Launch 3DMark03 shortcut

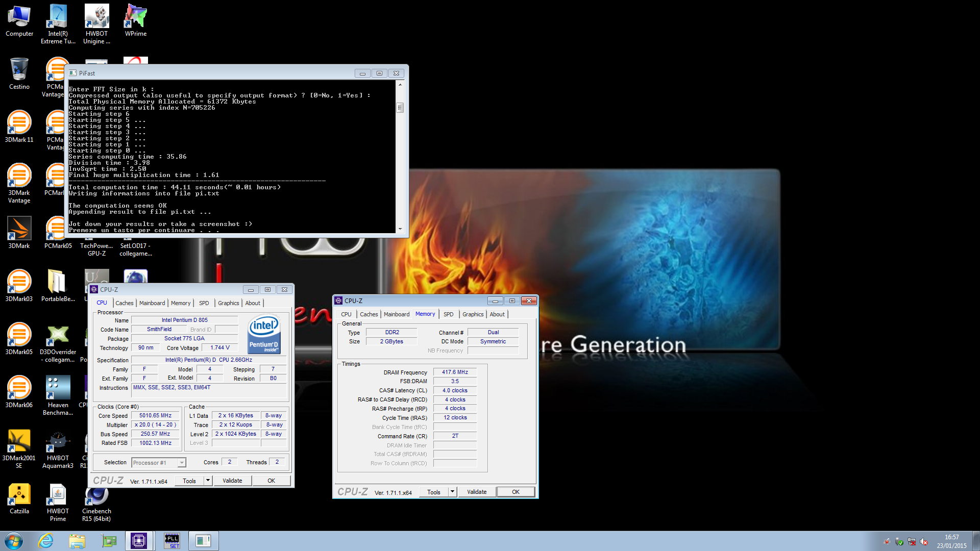(19, 286)
